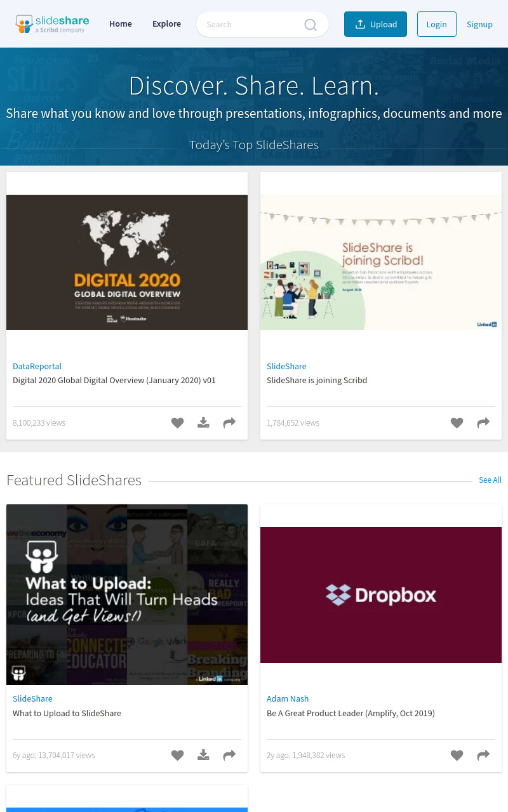
Task: Open title SlideShare is joining Scribd
Action: (x=317, y=381)
